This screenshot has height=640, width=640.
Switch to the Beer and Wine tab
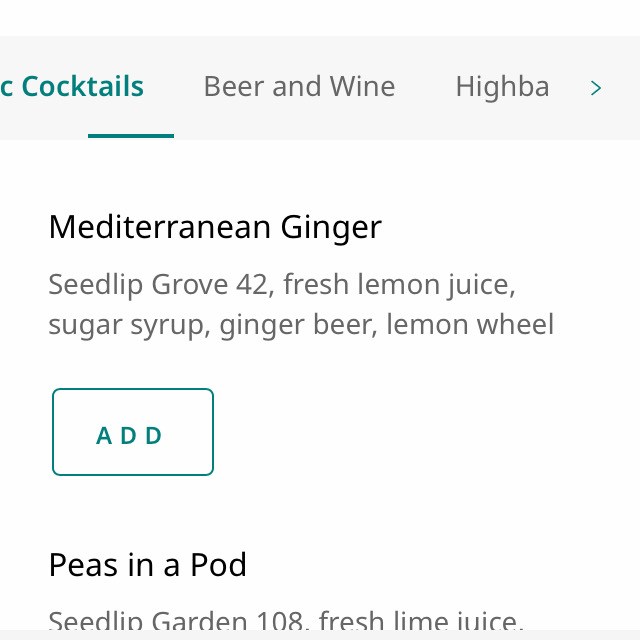click(299, 87)
